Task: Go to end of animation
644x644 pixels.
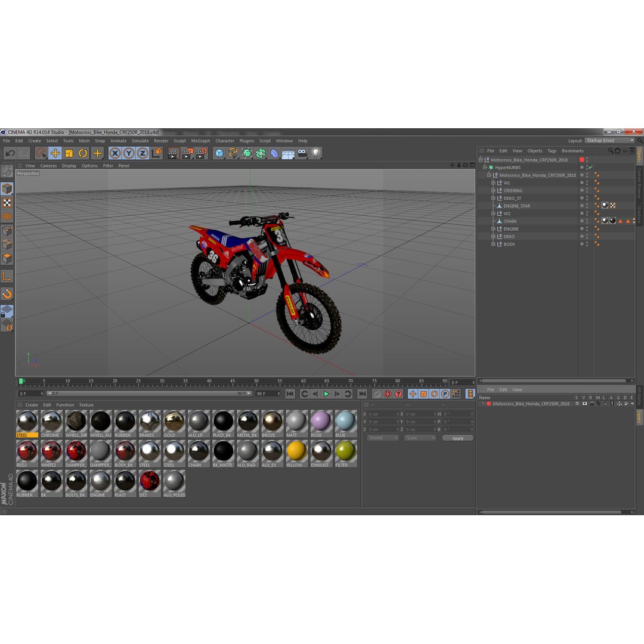Action: point(362,394)
